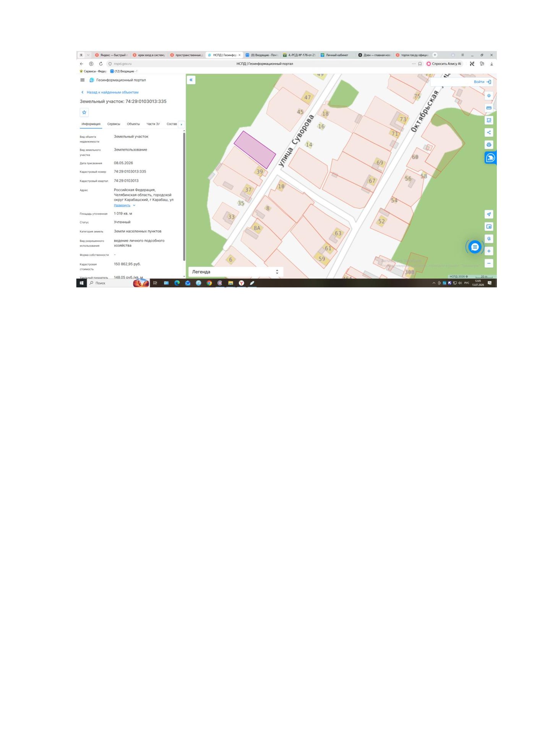535x756 pixels.
Task: Show more tabs with right arrow
Action: (x=181, y=124)
